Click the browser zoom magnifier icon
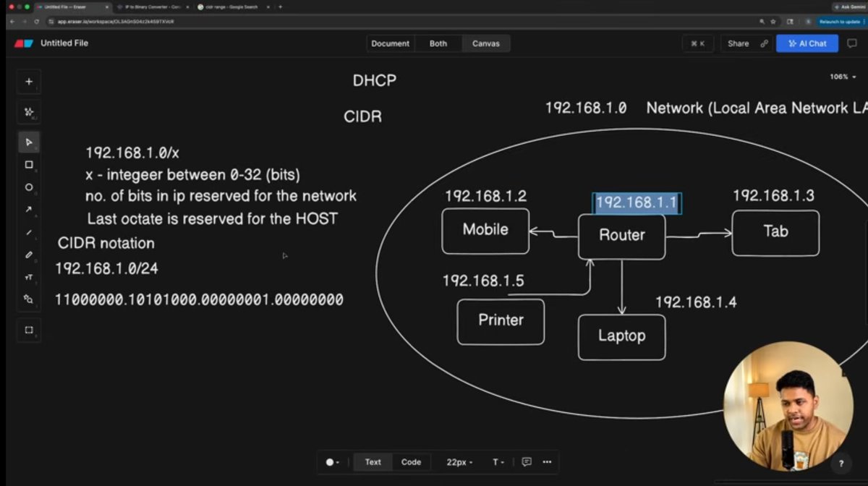868x486 pixels. (762, 22)
